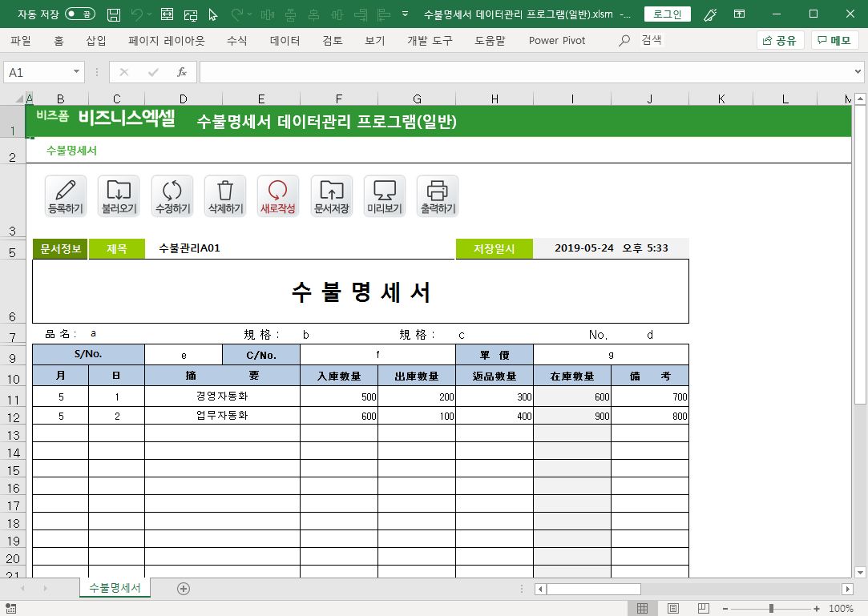This screenshot has height=616, width=868.
Task: Click the 로그인 sign-in button
Action: coord(667,14)
